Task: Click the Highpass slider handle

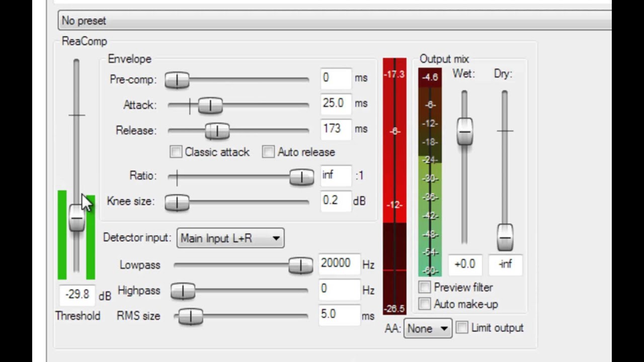Action: pos(183,291)
